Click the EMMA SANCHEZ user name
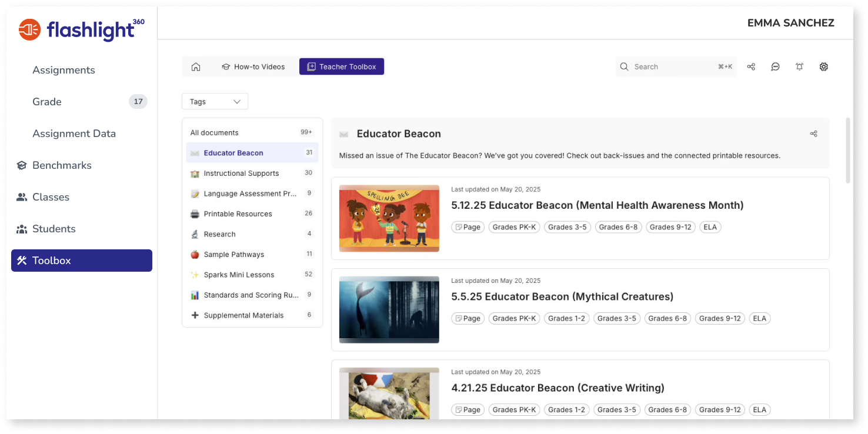The height and width of the screenshot is (434, 868). point(791,23)
